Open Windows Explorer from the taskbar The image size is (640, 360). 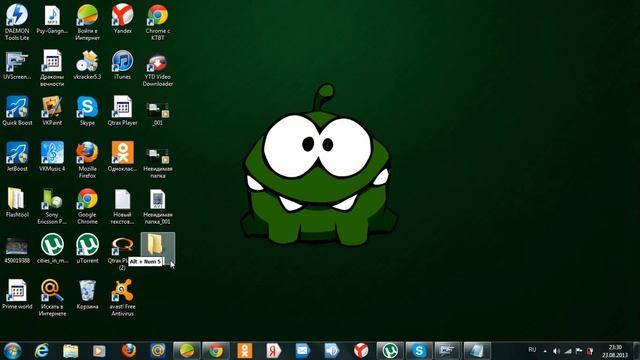click(70, 351)
